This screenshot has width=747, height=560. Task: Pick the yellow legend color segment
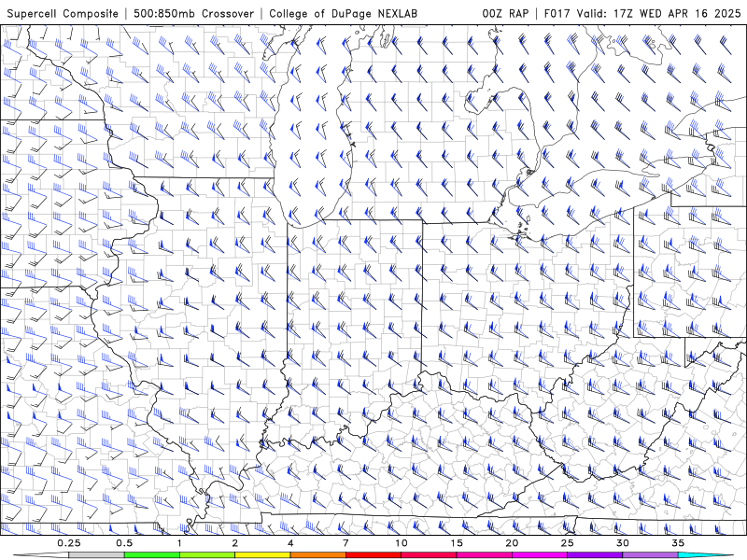tap(262, 555)
